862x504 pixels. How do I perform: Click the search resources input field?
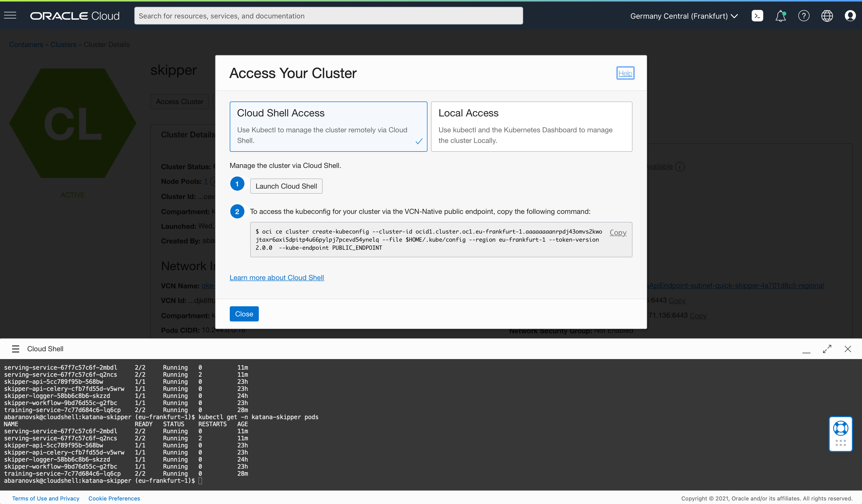click(328, 16)
